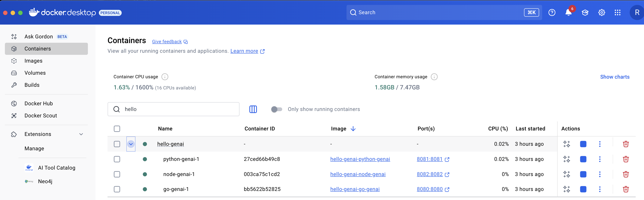Show info for Container CPU usage

165,77
